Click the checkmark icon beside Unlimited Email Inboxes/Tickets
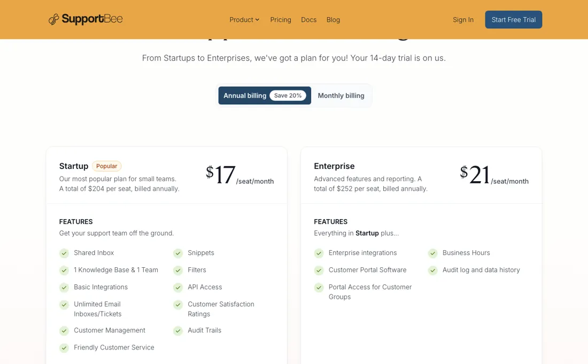588x364 pixels. (64, 304)
